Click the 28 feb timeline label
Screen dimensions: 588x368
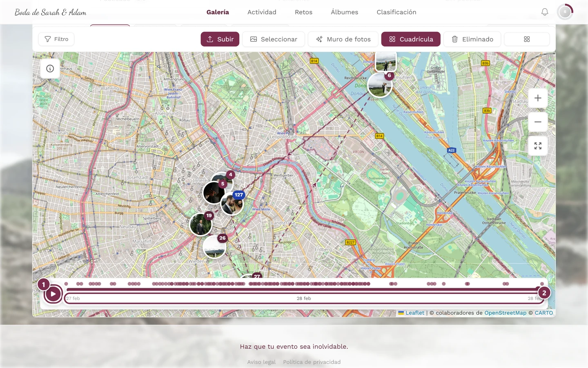coord(304,298)
